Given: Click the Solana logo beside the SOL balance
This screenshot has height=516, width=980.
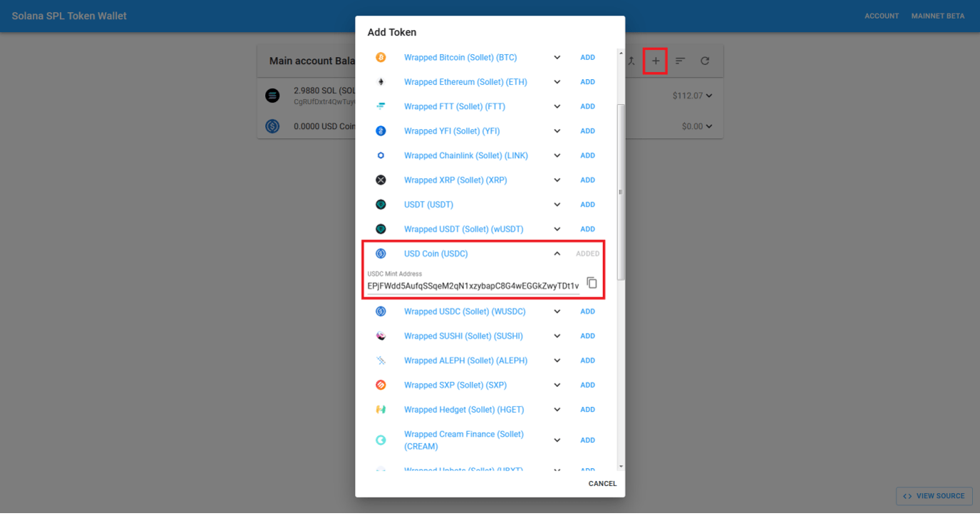Looking at the screenshot, I should point(272,95).
